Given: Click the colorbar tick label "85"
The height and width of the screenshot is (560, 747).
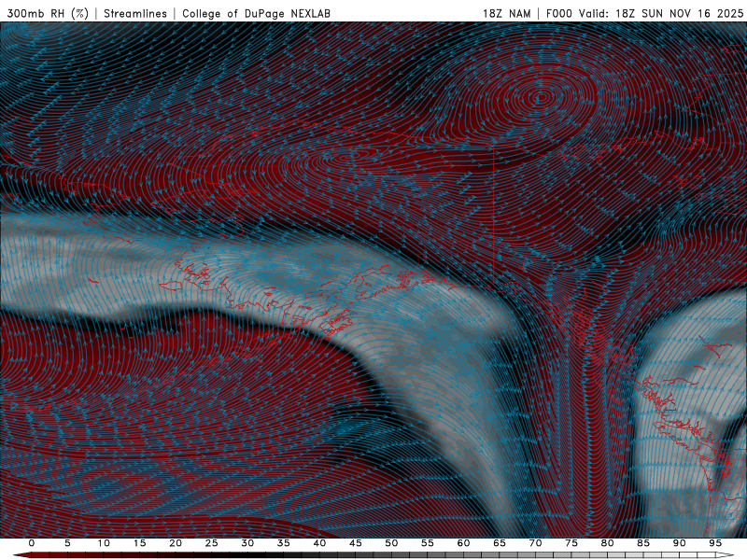Looking at the screenshot, I should [x=643, y=543].
